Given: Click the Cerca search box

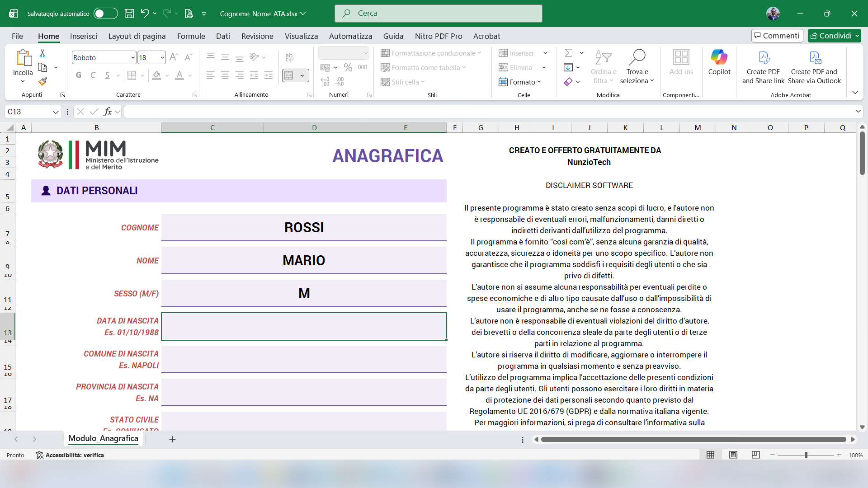Looking at the screenshot, I should pos(439,14).
